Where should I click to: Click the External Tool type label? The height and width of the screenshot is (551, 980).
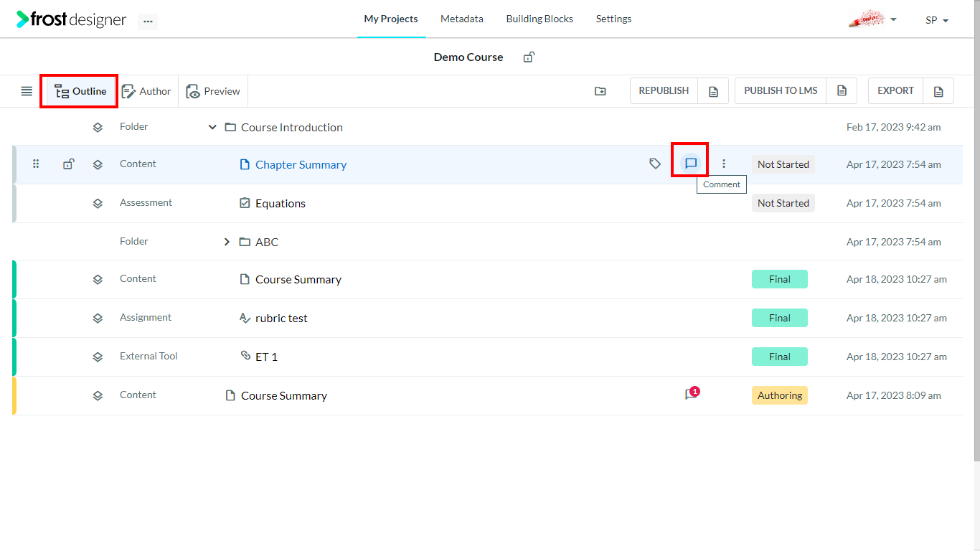[x=149, y=356]
